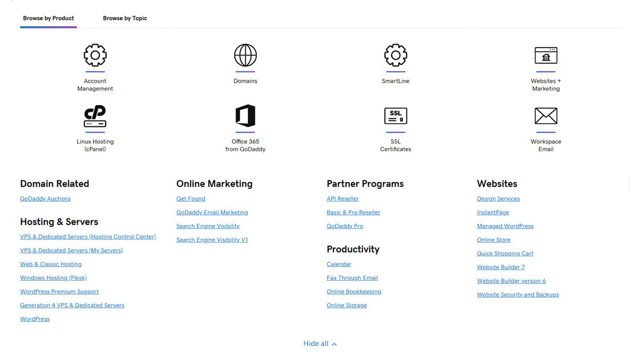This screenshot has height=364, width=639.
Task: Open Website Security and Backups link
Action: click(518, 296)
